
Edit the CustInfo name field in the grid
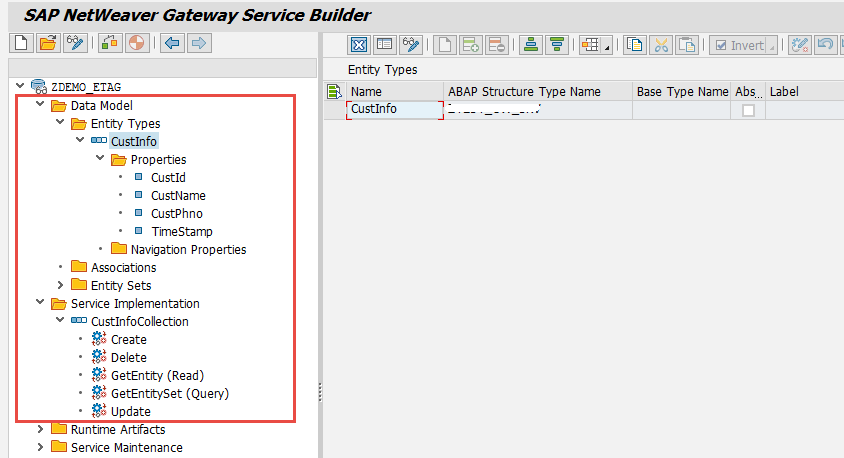pos(395,109)
